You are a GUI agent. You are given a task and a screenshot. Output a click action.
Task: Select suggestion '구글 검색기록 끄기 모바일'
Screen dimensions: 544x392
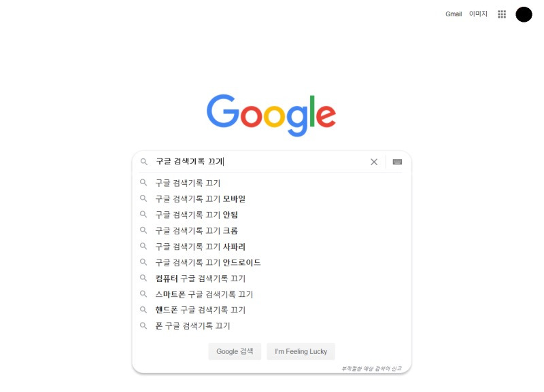pyautogui.click(x=200, y=198)
